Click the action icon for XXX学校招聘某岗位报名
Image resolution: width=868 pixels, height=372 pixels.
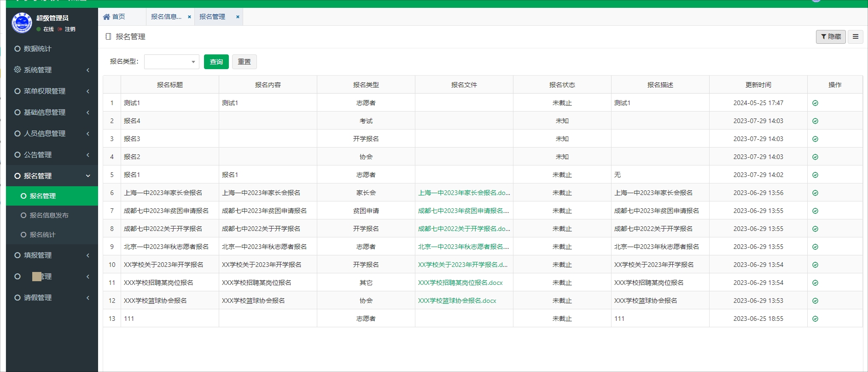pos(815,283)
